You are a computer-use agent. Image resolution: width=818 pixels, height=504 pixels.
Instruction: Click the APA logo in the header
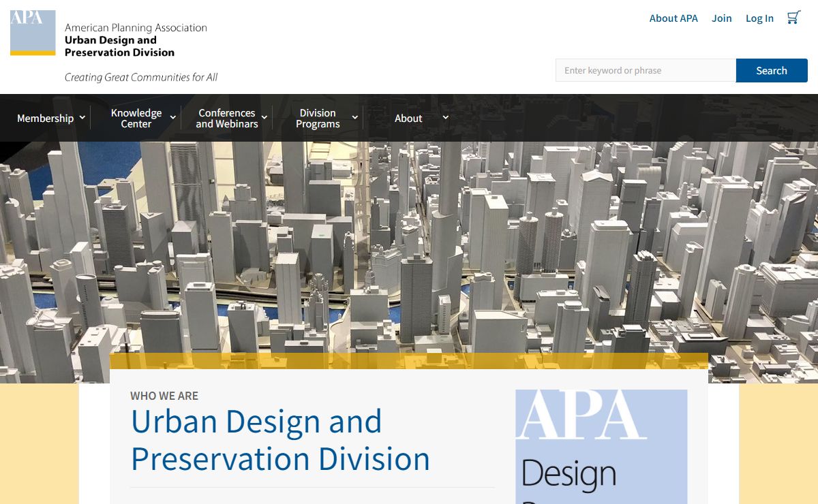coord(33,33)
